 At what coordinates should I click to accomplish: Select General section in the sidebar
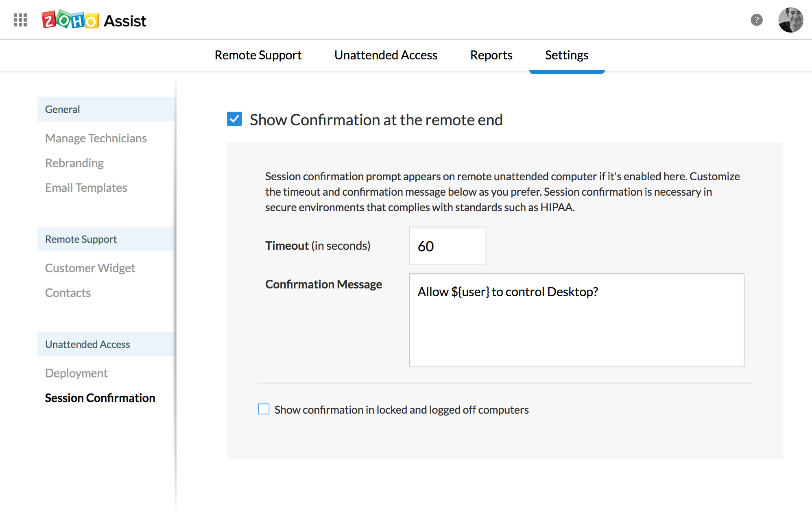click(107, 109)
